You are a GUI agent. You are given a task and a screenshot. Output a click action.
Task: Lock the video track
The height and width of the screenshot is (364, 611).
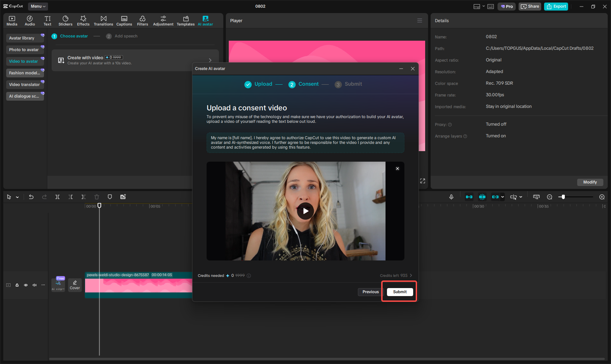click(x=17, y=285)
